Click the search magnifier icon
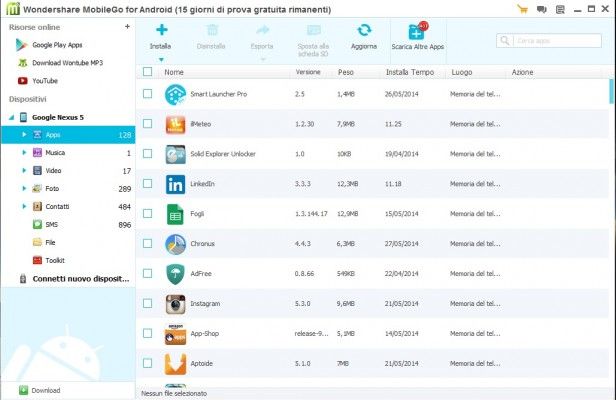This screenshot has width=616, height=400. (505, 40)
